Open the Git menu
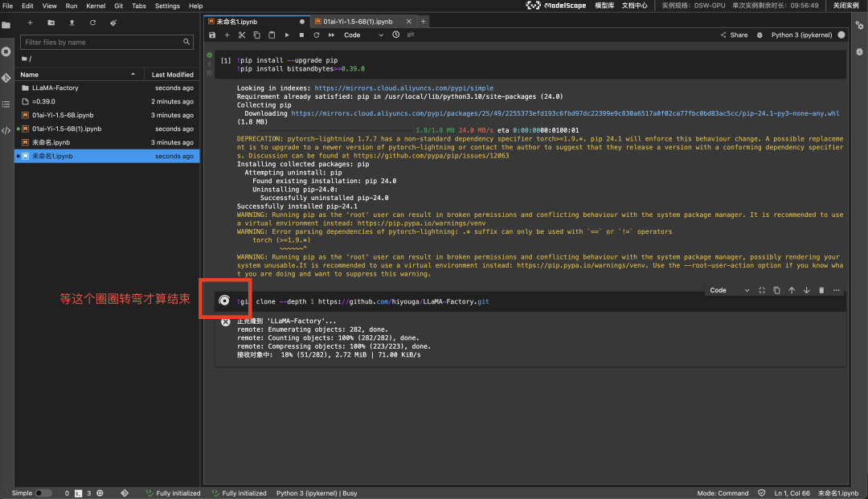The height and width of the screenshot is (499, 868). 118,6
